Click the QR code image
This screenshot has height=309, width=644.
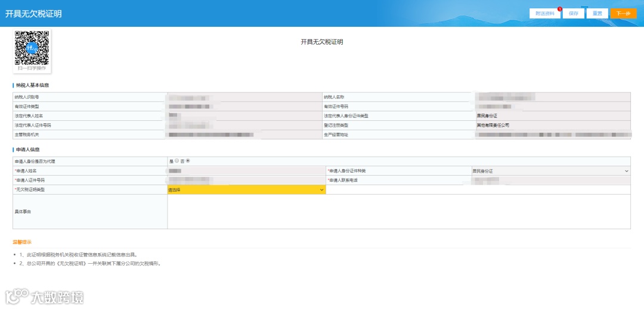tap(32, 48)
